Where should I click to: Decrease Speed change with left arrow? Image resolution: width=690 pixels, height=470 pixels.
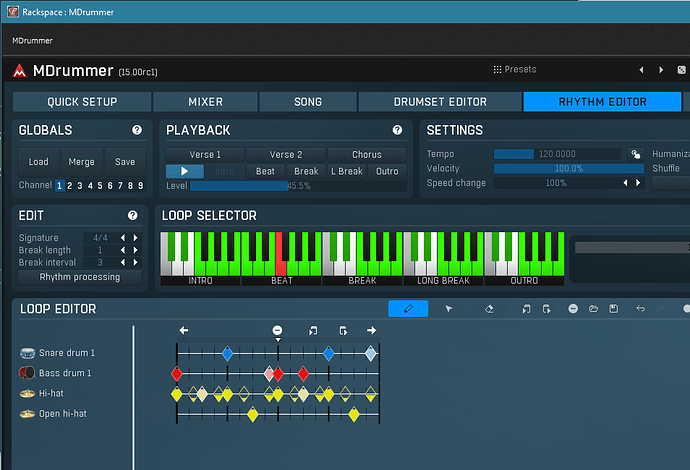coord(625,183)
